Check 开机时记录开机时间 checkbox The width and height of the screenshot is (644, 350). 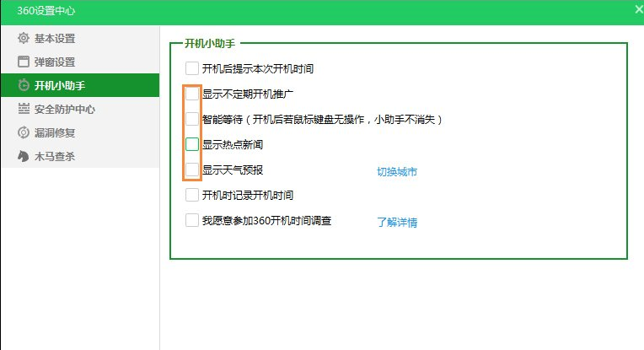[192, 195]
